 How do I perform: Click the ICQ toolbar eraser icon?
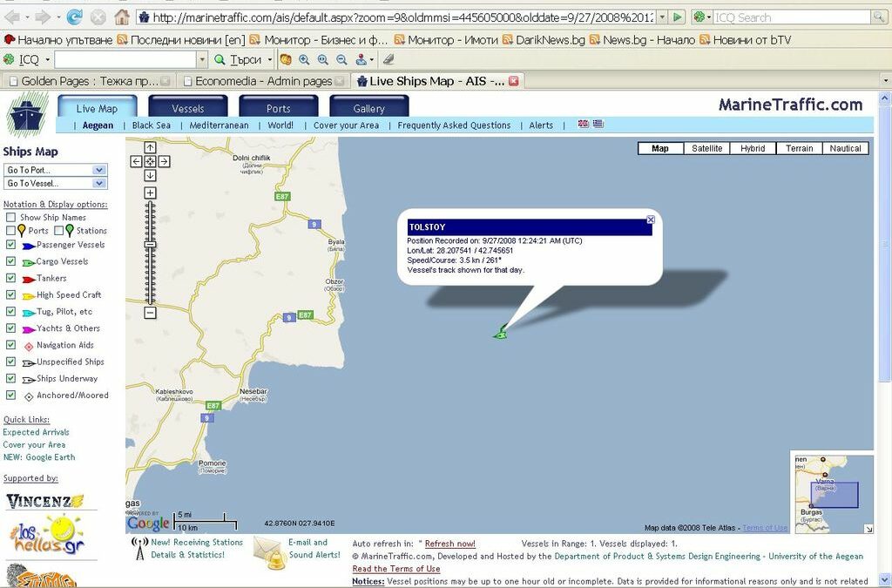[388, 59]
